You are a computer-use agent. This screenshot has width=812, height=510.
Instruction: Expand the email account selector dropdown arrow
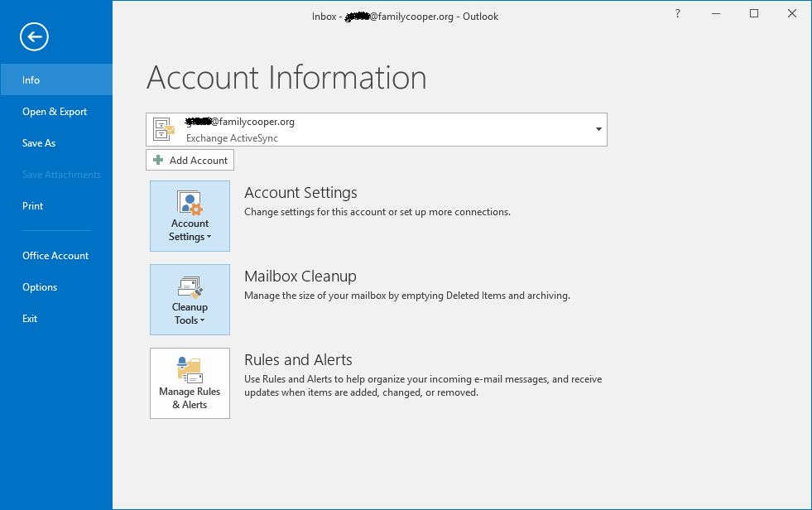point(598,129)
